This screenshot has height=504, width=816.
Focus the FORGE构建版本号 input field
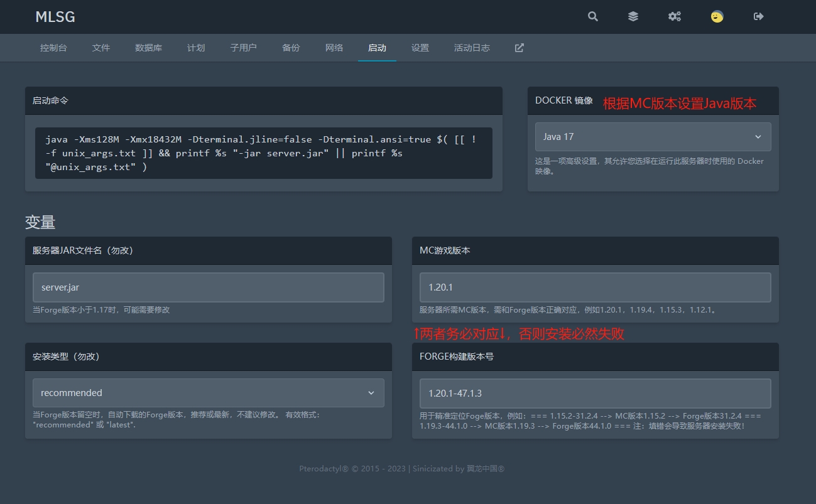click(x=595, y=394)
